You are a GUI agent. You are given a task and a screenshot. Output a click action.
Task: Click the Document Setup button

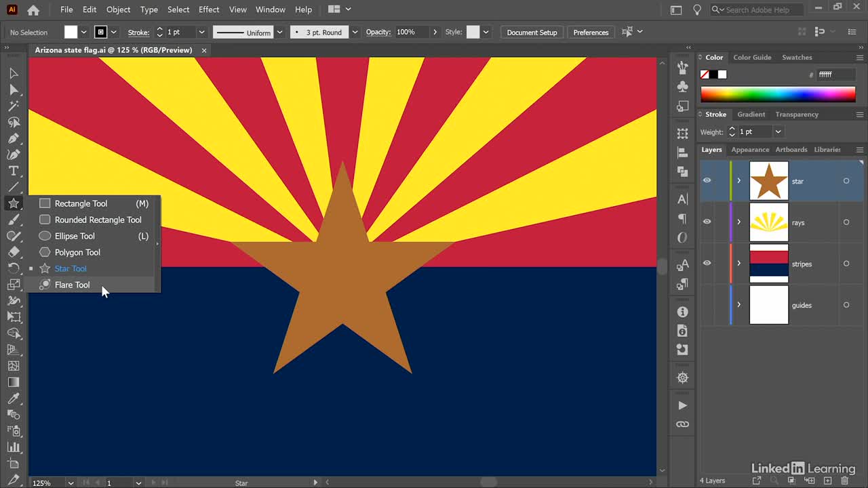click(x=532, y=33)
